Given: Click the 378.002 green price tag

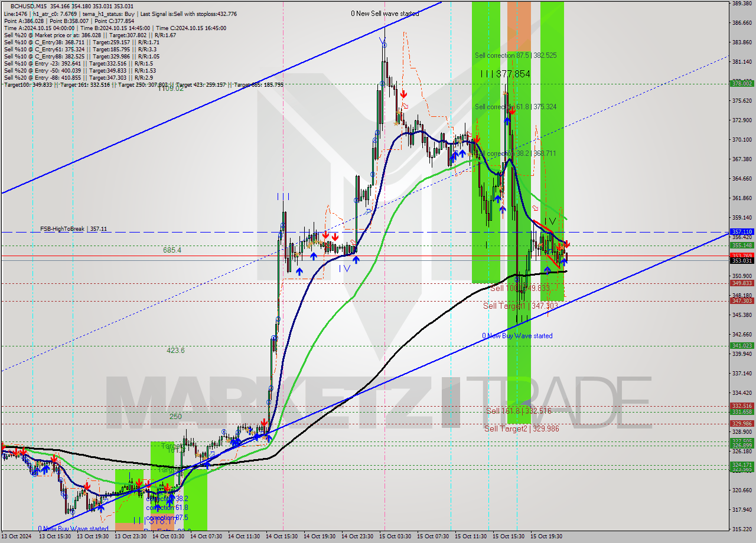Looking at the screenshot, I should click(x=742, y=83).
